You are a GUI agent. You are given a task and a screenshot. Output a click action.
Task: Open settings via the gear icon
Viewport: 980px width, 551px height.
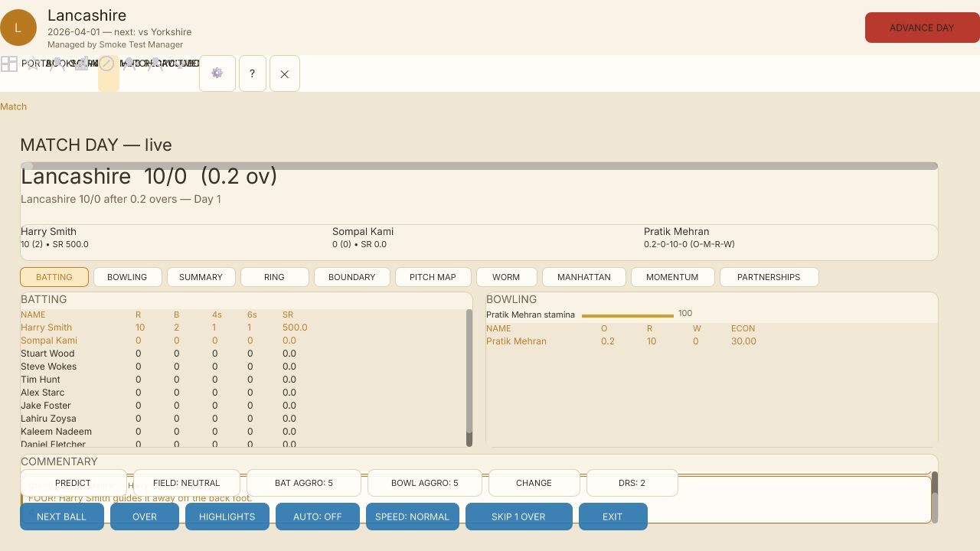tap(217, 73)
